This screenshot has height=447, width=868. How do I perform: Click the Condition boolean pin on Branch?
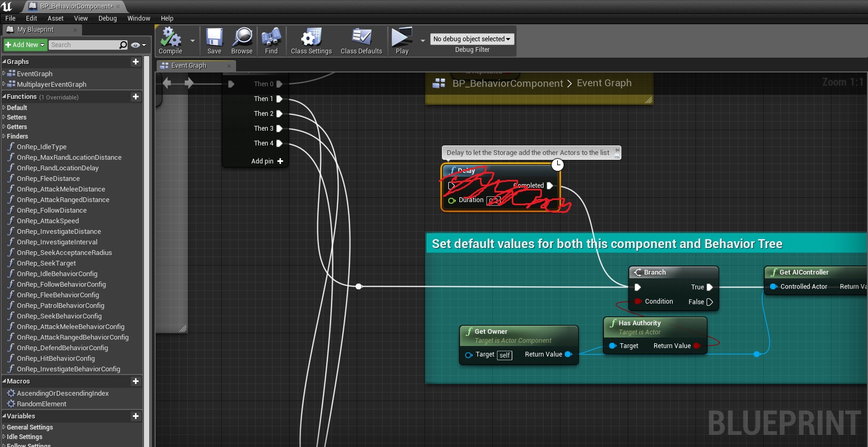(x=638, y=302)
